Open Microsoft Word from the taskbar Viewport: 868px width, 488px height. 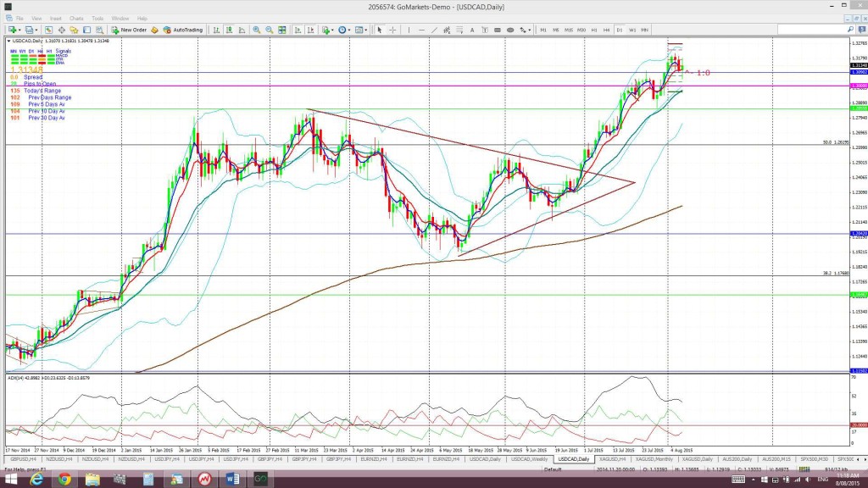coord(232,480)
